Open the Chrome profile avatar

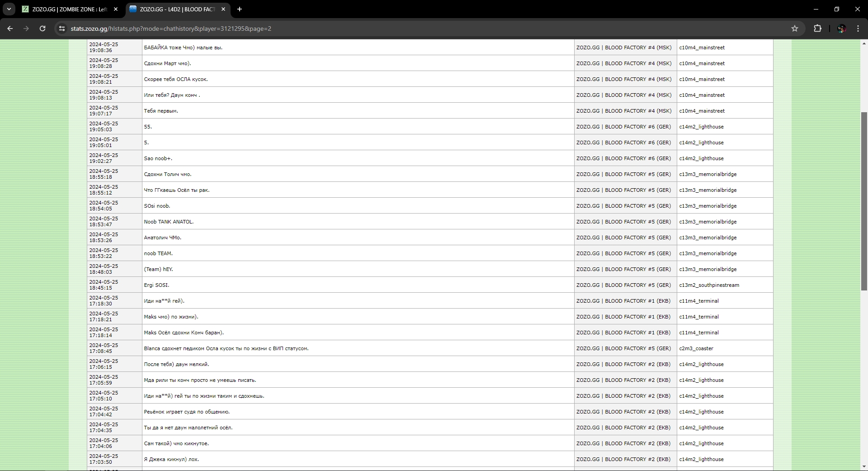pos(841,29)
